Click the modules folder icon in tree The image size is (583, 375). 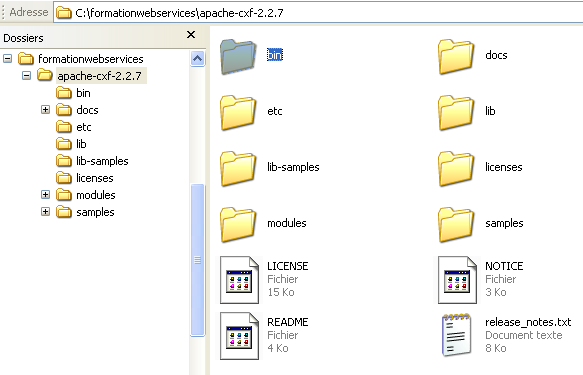click(x=64, y=195)
